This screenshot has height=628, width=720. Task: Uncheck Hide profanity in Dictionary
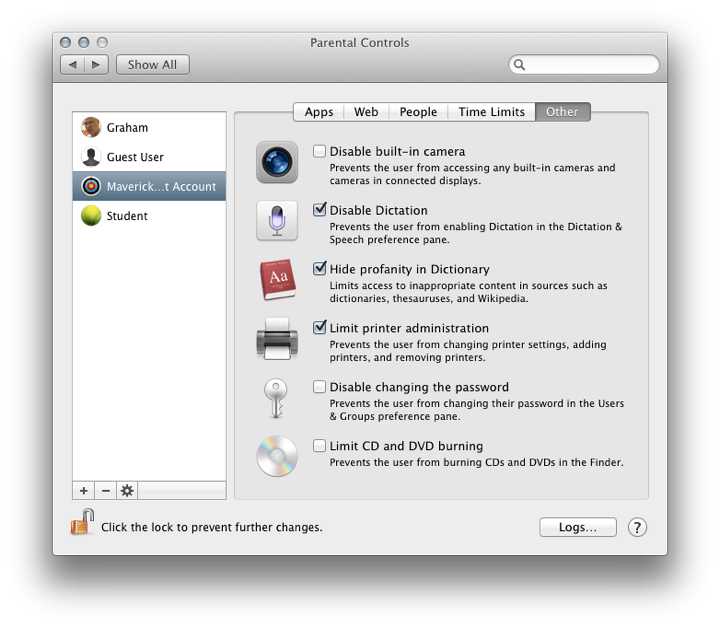tap(319, 269)
